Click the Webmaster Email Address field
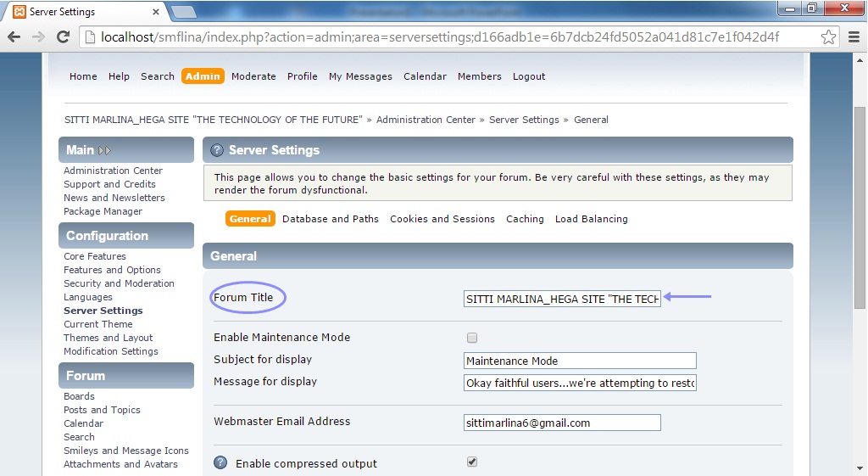 coord(561,423)
